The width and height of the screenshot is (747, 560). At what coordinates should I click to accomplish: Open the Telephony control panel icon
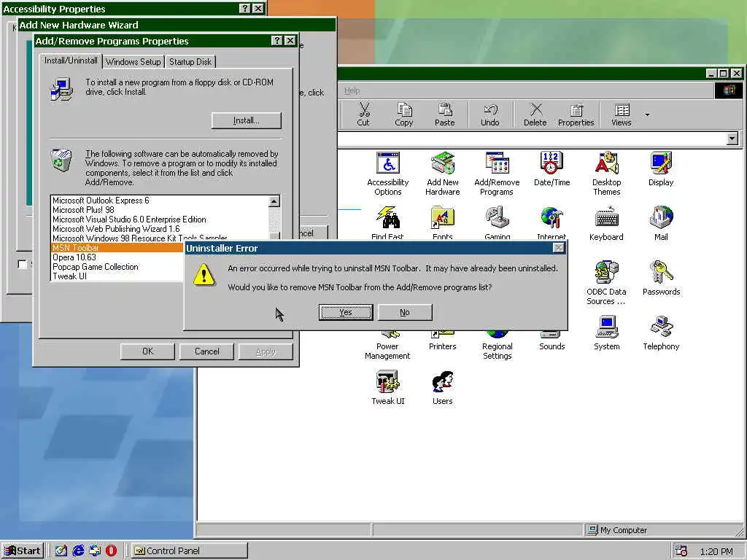click(x=661, y=333)
